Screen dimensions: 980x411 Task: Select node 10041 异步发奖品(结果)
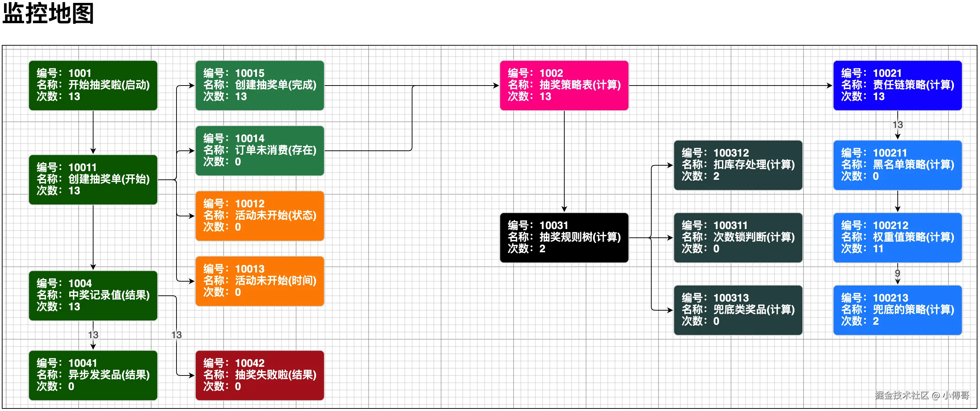[x=93, y=375]
